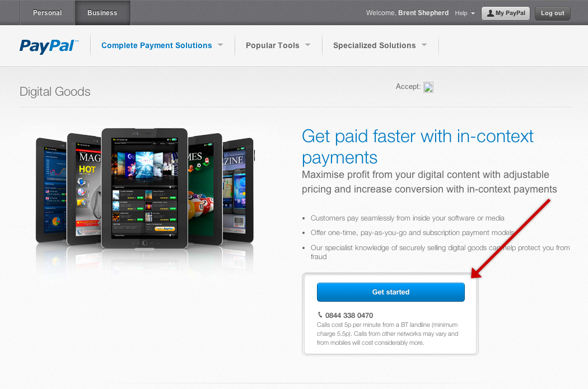Screen dimensions: 588x389
Task: Expand the Help dropdown arrow
Action: click(x=473, y=13)
